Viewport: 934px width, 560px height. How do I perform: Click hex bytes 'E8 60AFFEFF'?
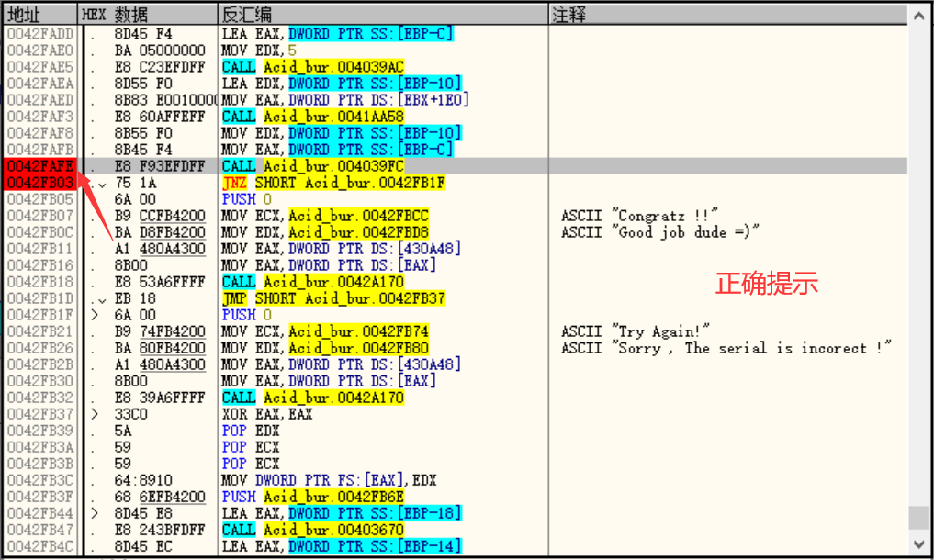click(x=160, y=117)
